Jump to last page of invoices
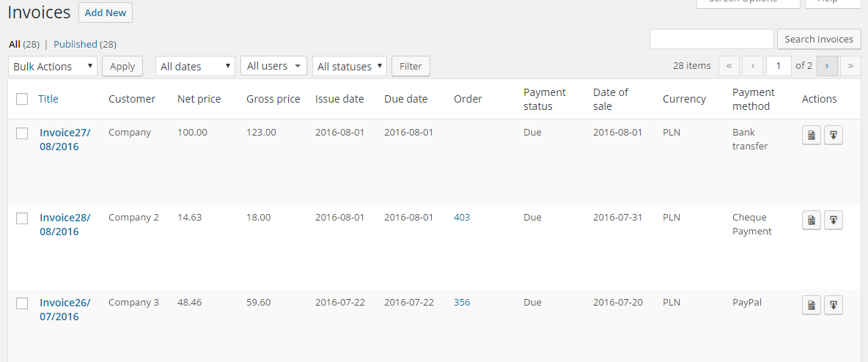This screenshot has height=362, width=868. pos(850,66)
